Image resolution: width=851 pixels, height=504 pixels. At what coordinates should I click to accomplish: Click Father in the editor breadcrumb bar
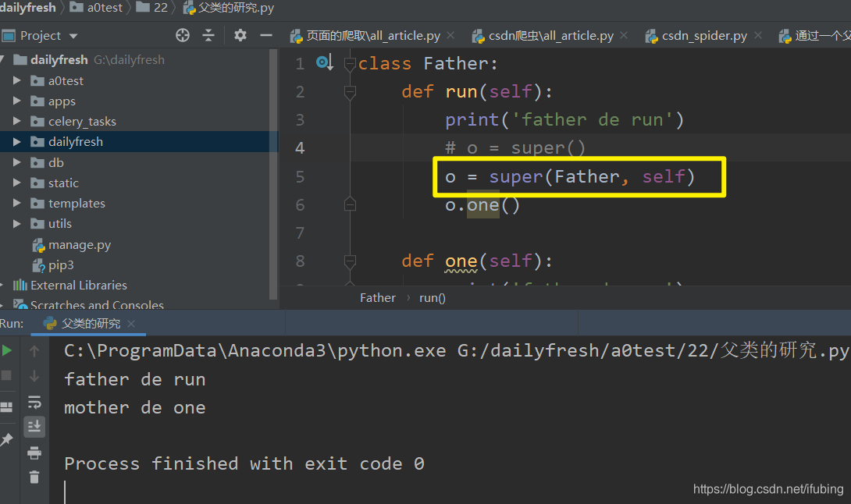coord(378,298)
